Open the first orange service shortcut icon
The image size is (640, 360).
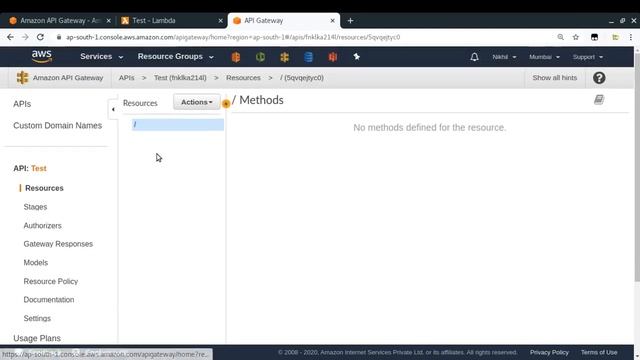(x=236, y=57)
